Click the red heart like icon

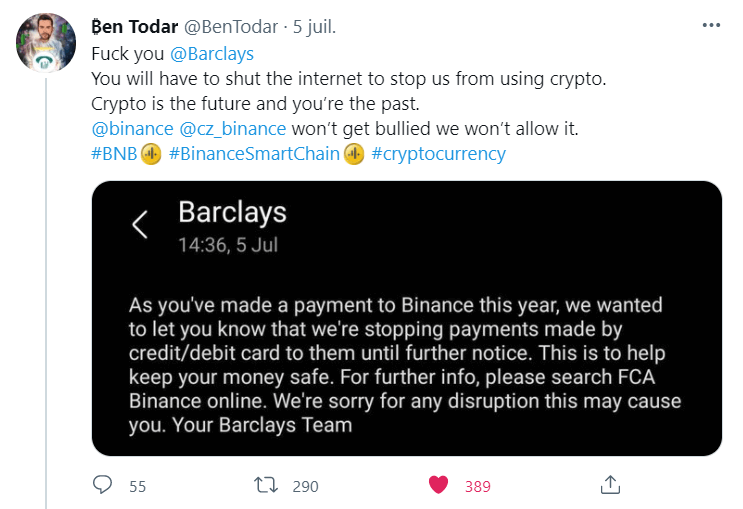(437, 485)
